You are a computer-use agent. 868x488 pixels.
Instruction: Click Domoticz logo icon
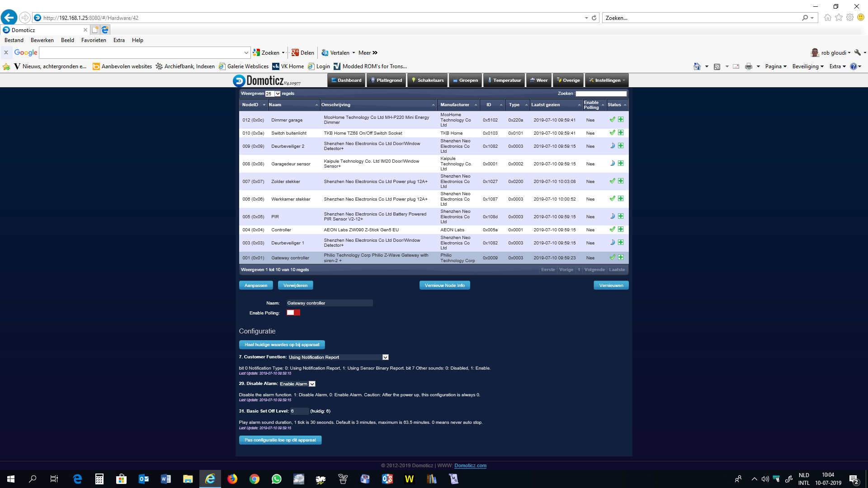tap(239, 80)
